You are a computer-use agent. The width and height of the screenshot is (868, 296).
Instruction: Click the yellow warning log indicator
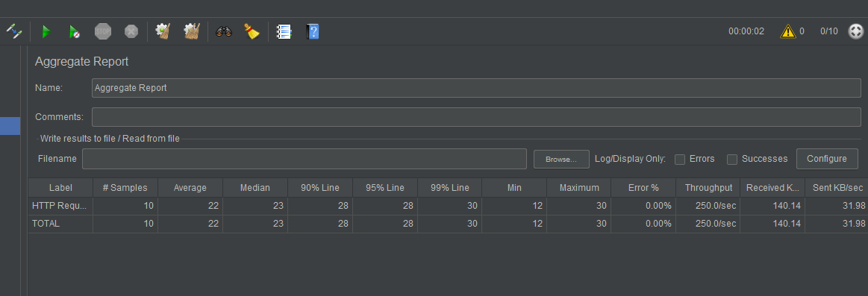pyautogui.click(x=788, y=31)
